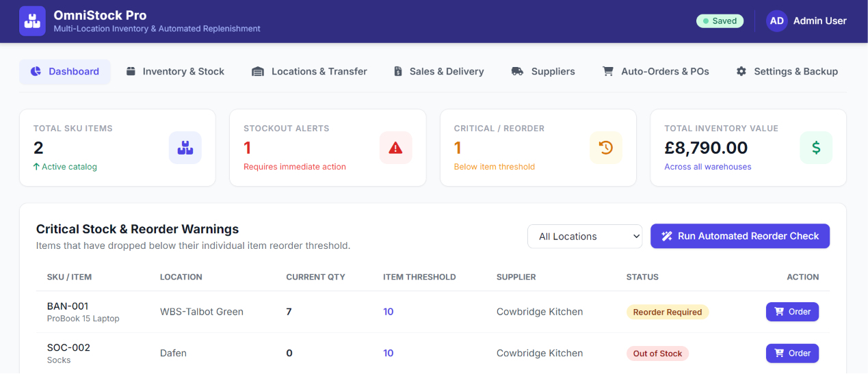Select the Suppliers tab

(543, 71)
